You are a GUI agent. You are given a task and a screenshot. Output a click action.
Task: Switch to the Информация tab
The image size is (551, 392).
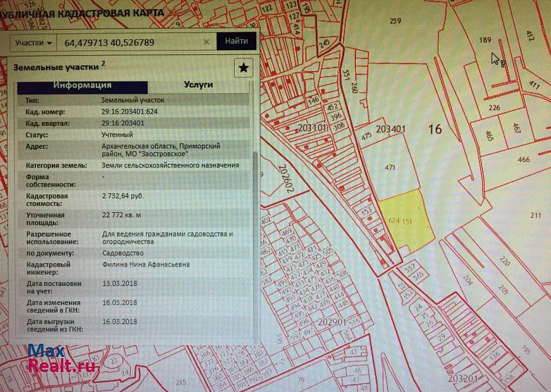point(83,85)
